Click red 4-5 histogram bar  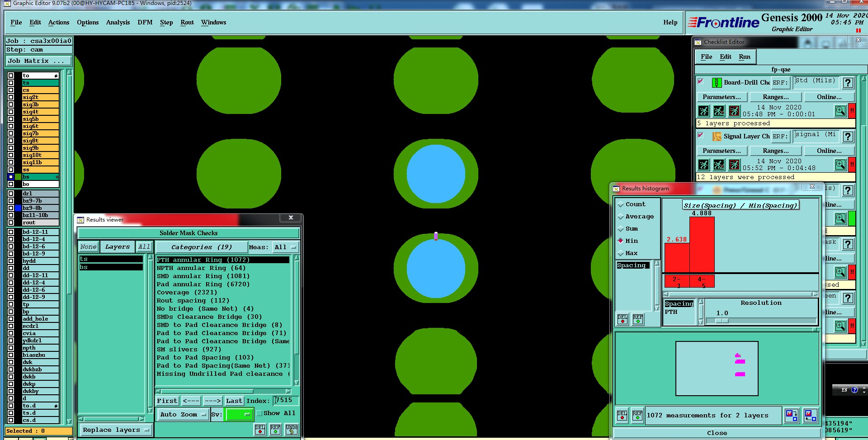tap(702, 245)
